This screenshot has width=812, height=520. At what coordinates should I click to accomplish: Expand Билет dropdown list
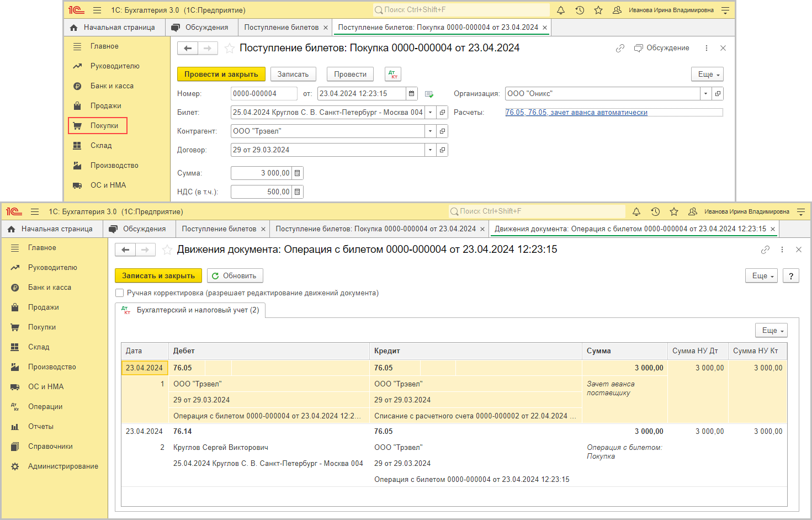coord(431,113)
